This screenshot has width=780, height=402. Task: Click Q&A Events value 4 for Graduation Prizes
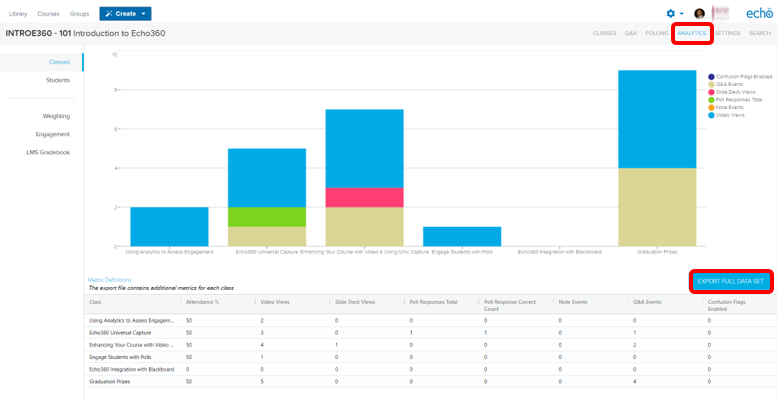(x=635, y=382)
